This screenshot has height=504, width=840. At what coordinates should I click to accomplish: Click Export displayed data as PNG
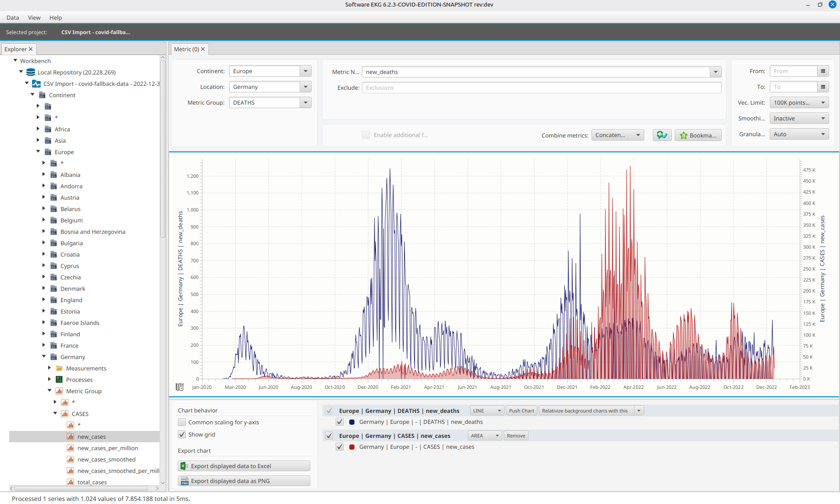[244, 481]
